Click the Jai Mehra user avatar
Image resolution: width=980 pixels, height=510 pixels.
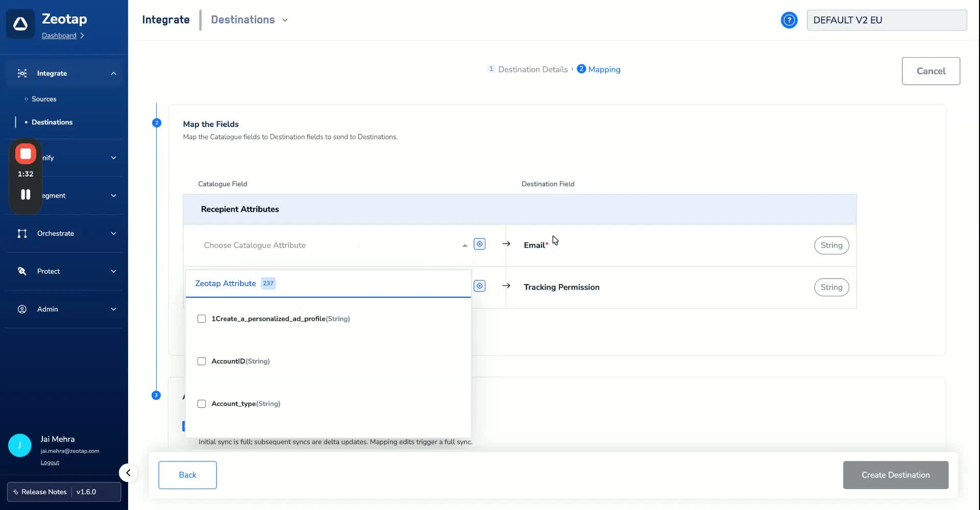[x=20, y=445]
